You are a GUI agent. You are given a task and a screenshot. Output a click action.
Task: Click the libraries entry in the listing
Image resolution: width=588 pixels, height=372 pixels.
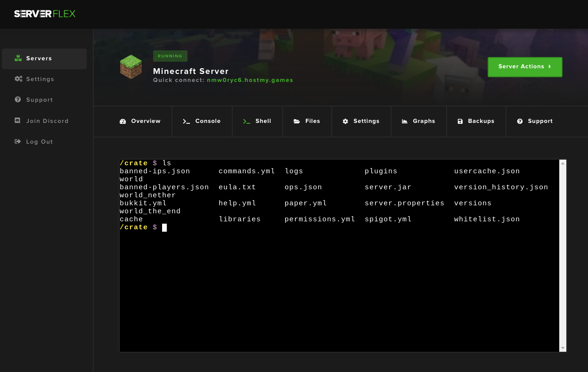click(x=240, y=219)
